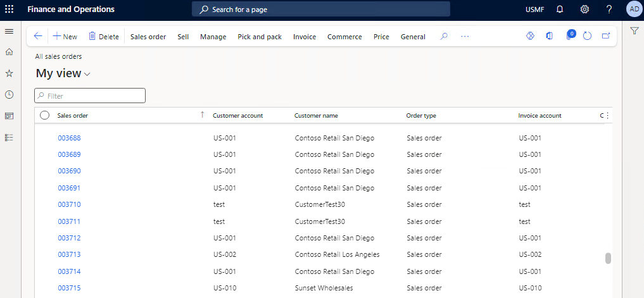Click the grid Filter input field

click(90, 96)
